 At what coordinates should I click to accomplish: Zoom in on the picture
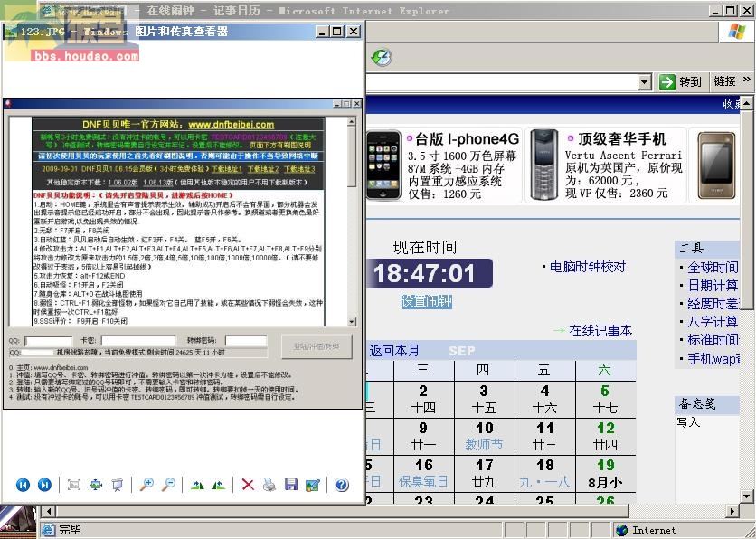coord(146,485)
